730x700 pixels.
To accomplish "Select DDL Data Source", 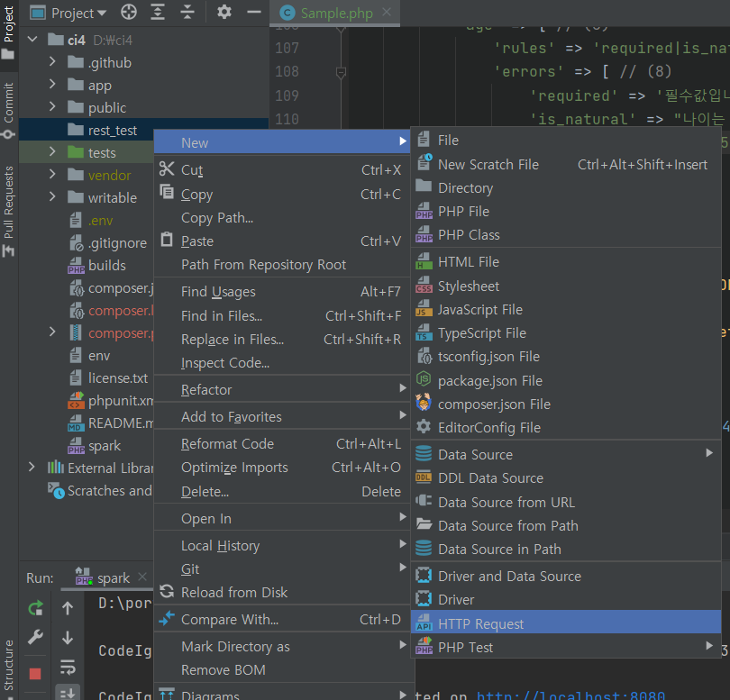I will pos(566,478).
